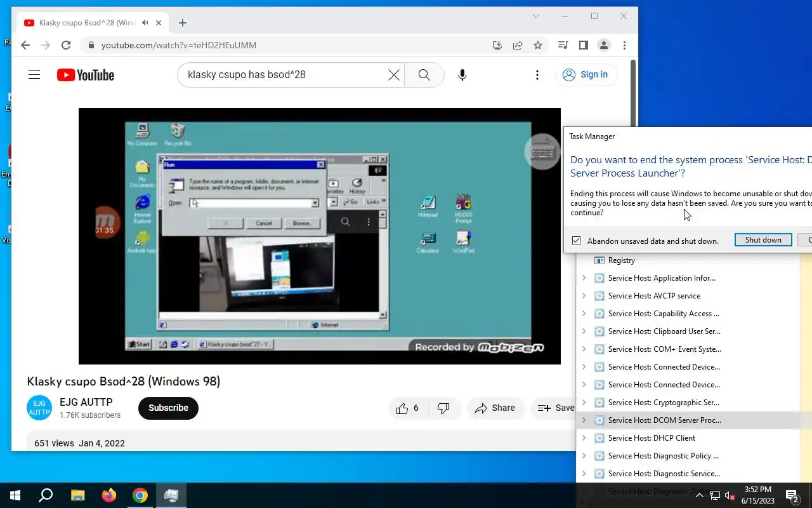Expand Service Host: Capability Access row

click(584, 314)
